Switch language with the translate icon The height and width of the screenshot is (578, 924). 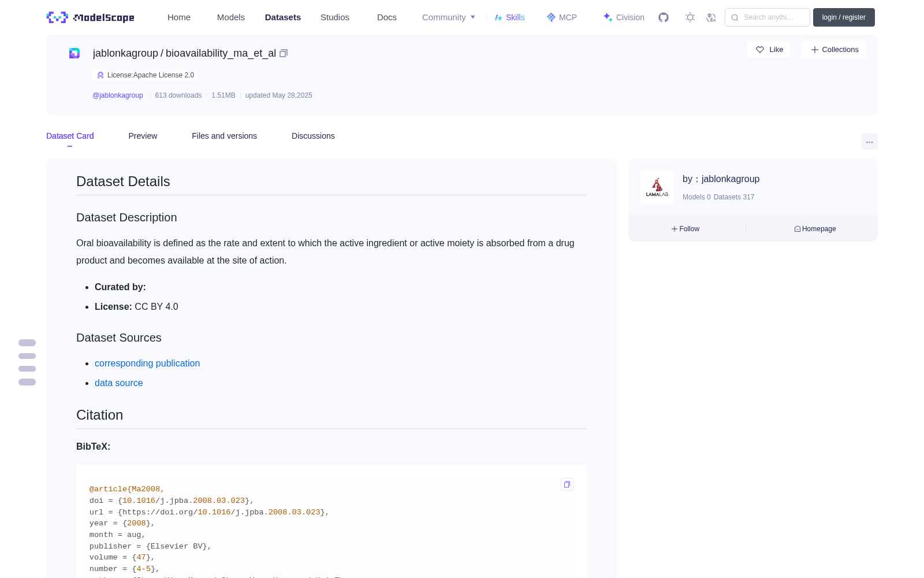(711, 17)
